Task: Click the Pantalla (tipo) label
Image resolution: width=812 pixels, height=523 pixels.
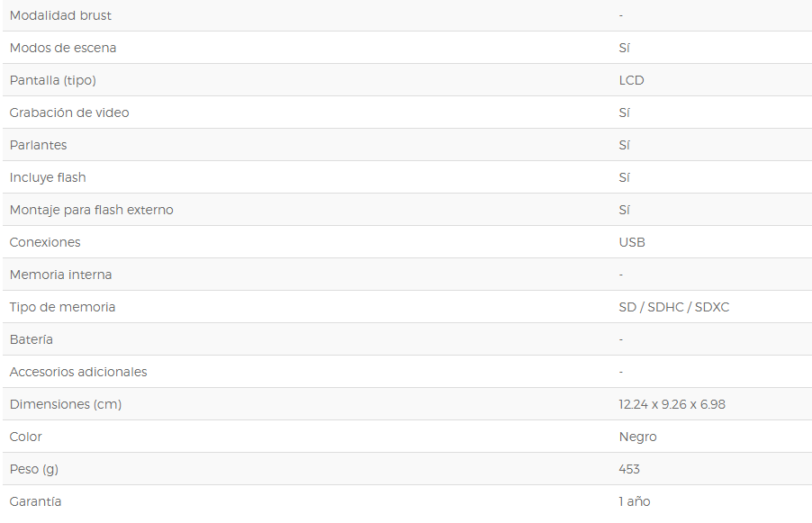Action: tap(53, 80)
